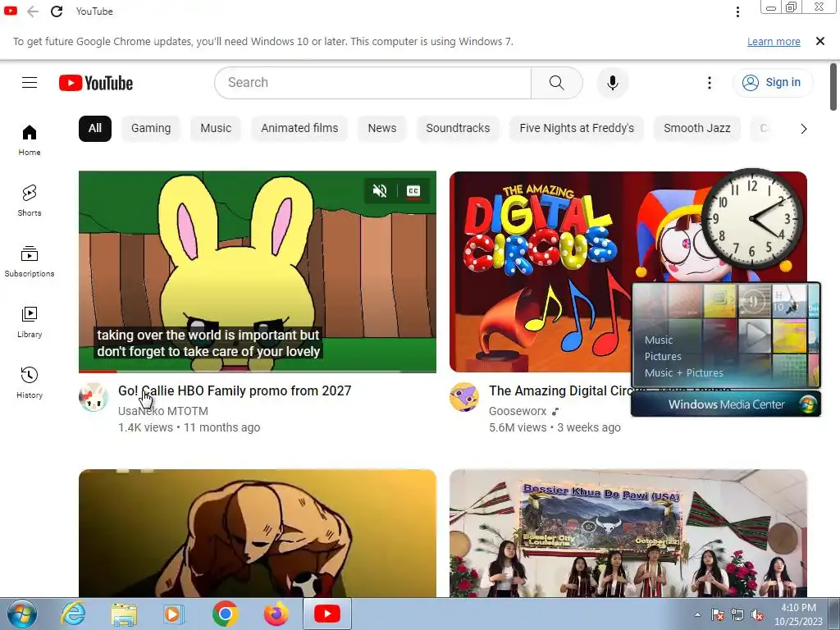The height and width of the screenshot is (630, 840).
Task: Open UsaNeko MTOTM channel name
Action: [x=163, y=411]
